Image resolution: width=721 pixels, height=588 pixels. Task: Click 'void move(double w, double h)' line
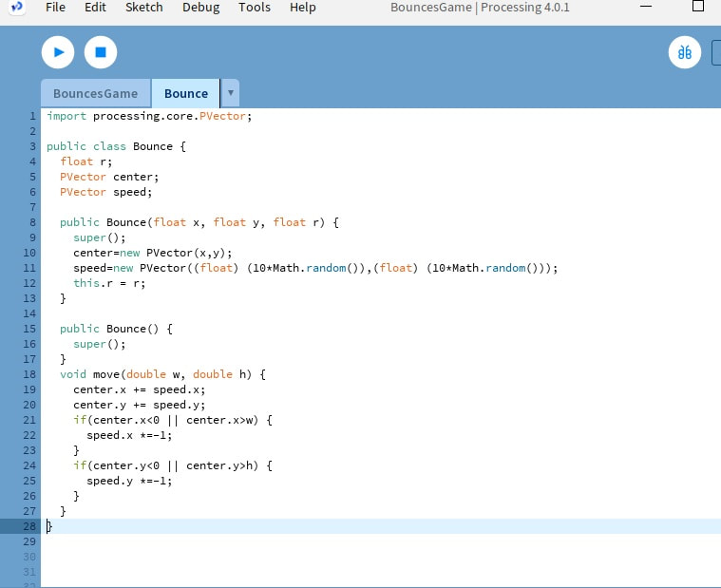(162, 374)
